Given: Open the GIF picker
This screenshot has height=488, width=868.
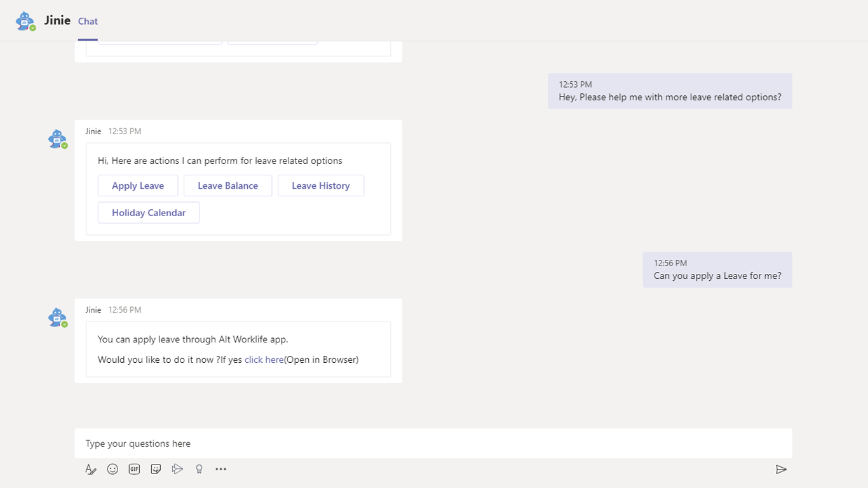Looking at the screenshot, I should point(134,470).
